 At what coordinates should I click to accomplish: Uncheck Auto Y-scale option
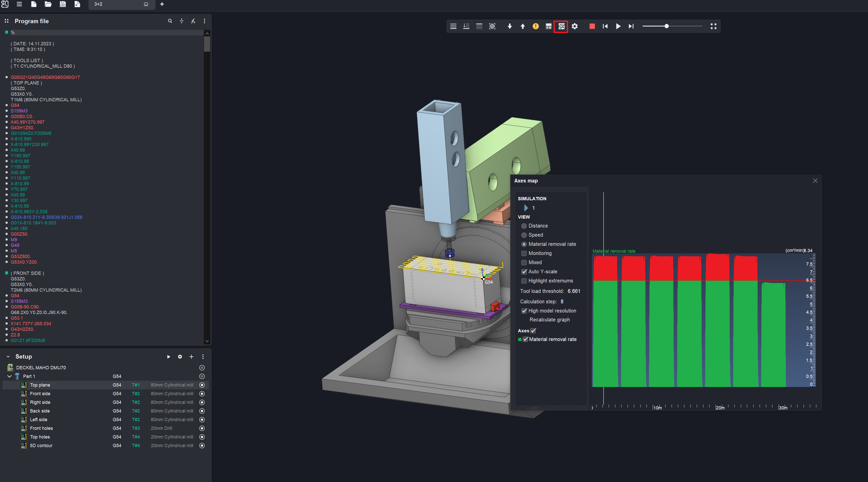[524, 272]
